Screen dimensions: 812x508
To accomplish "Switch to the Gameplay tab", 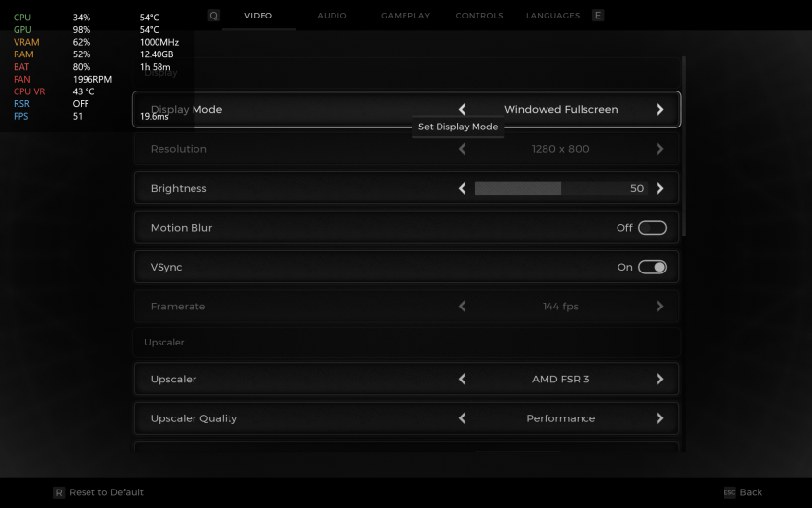I will 406,16.
